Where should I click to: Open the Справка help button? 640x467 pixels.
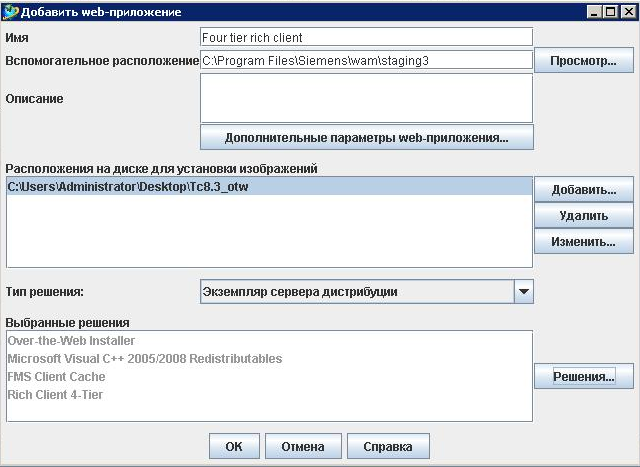point(388,446)
